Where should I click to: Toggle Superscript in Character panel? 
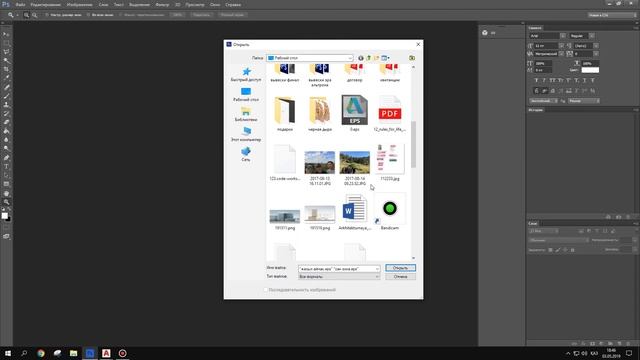pyautogui.click(x=568, y=81)
